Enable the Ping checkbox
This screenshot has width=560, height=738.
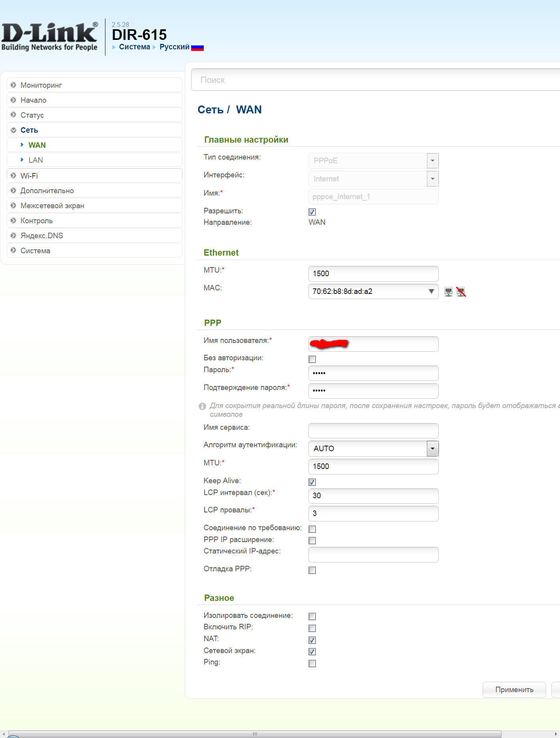pos(312,663)
